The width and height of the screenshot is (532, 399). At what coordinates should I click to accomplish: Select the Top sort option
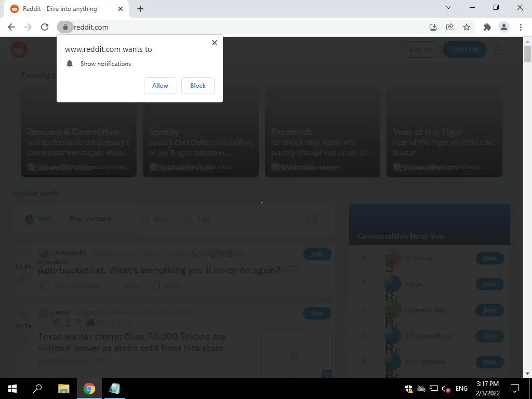(x=196, y=219)
